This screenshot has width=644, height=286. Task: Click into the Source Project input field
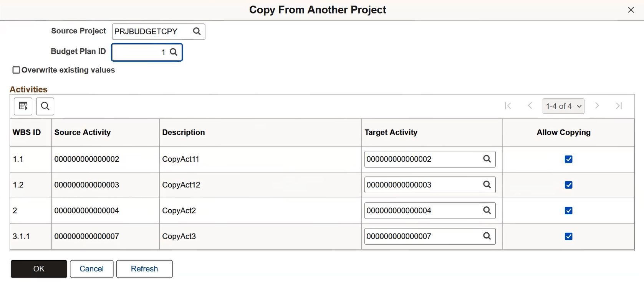point(152,31)
